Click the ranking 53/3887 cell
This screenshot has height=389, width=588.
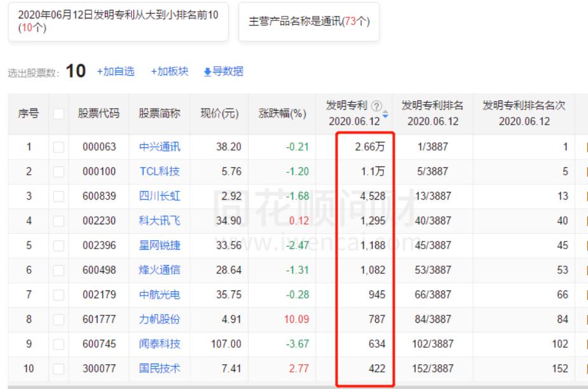(x=433, y=270)
